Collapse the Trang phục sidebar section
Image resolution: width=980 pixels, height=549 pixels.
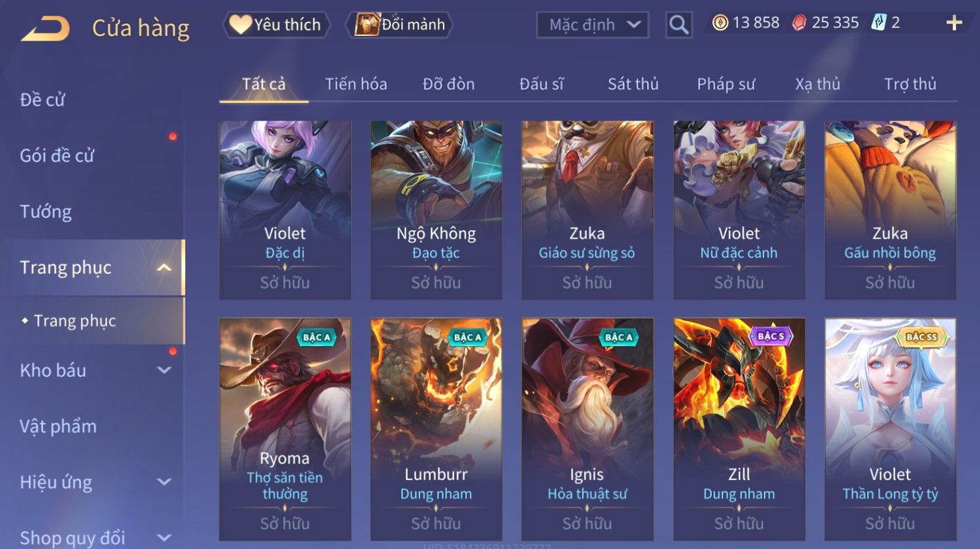pos(164,267)
